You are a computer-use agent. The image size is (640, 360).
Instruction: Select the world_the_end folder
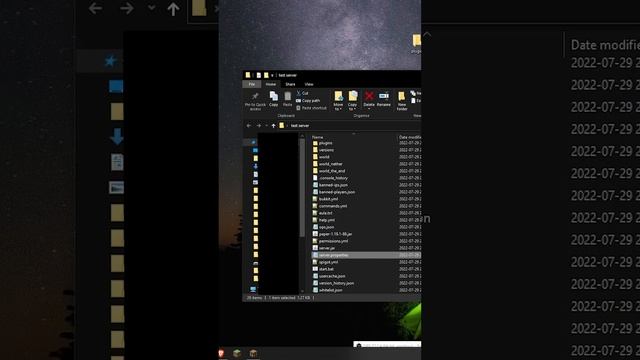[x=329, y=171]
